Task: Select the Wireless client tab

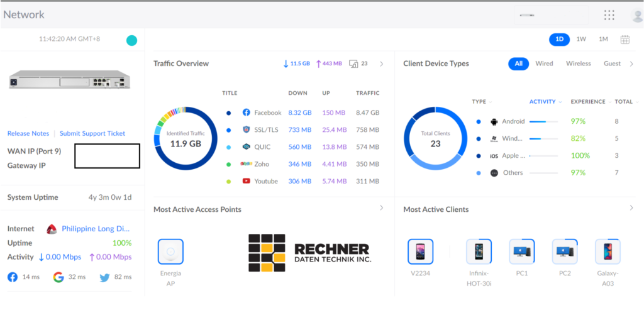Action: [x=578, y=63]
